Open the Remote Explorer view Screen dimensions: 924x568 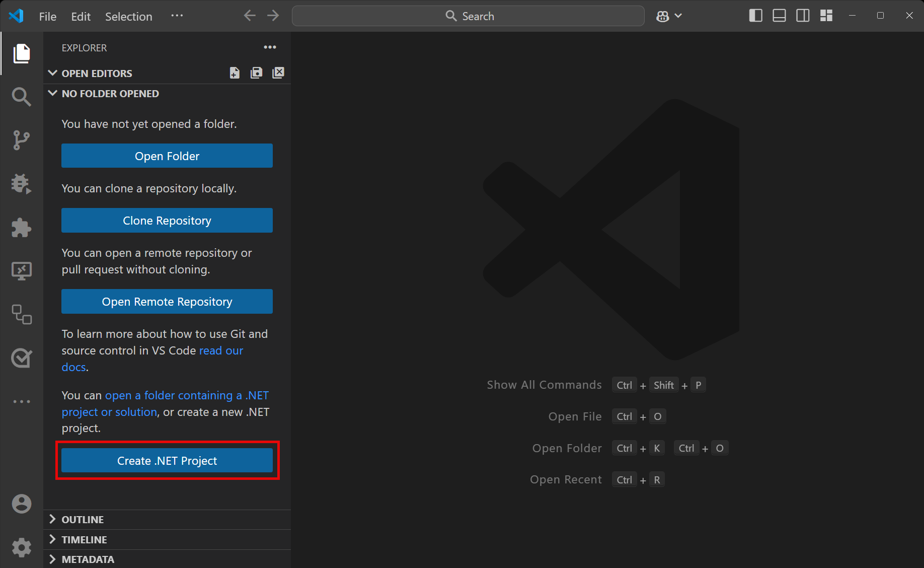pyautogui.click(x=21, y=271)
